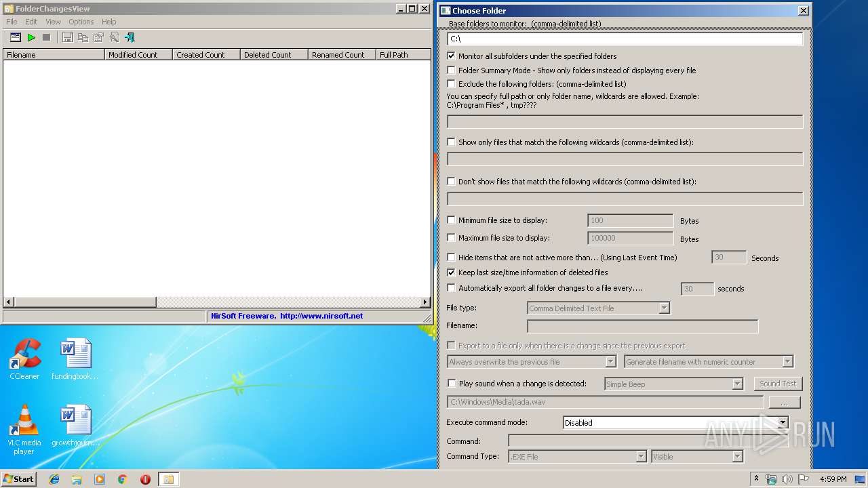Open Properties toolbar icon
Viewport: 868px width, 488px height.
pyautogui.click(x=98, y=37)
